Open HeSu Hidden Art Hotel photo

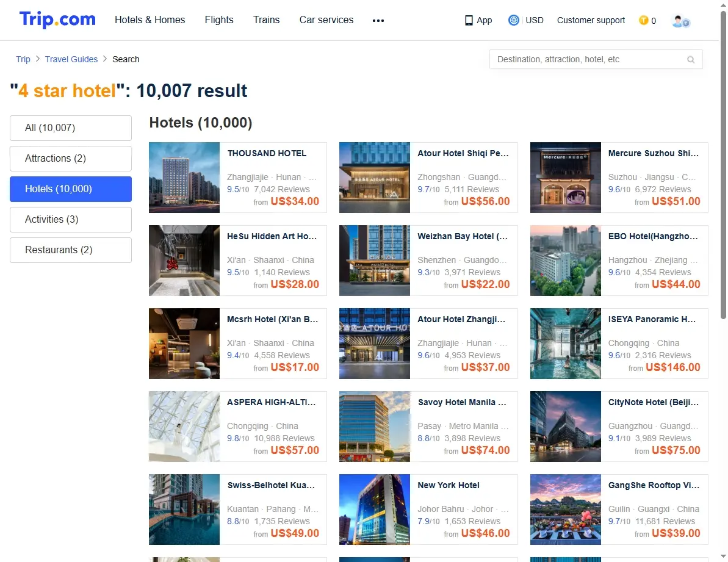pyautogui.click(x=184, y=261)
